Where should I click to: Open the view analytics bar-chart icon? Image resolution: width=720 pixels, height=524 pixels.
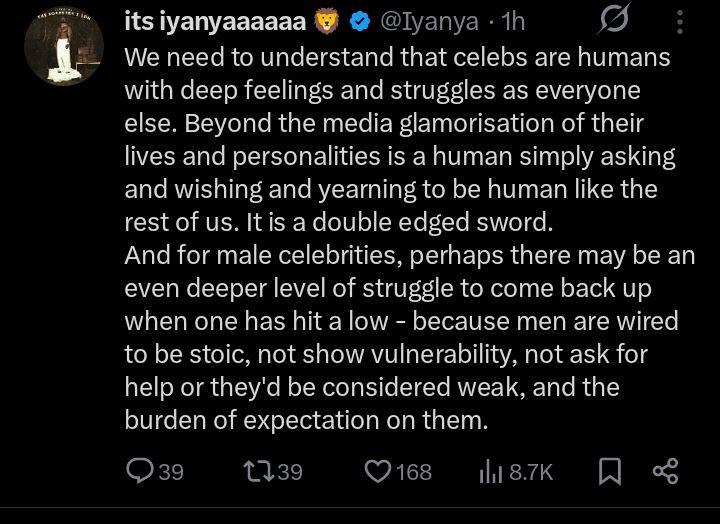tap(490, 471)
